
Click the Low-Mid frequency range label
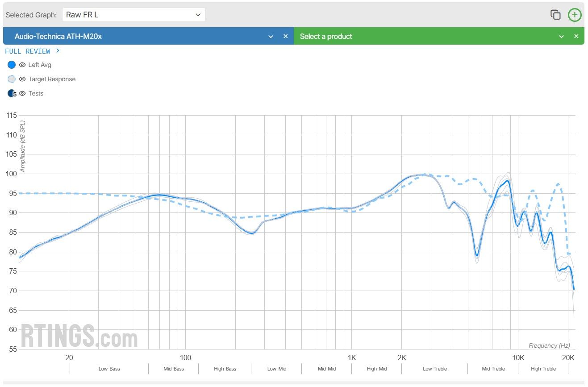277,369
